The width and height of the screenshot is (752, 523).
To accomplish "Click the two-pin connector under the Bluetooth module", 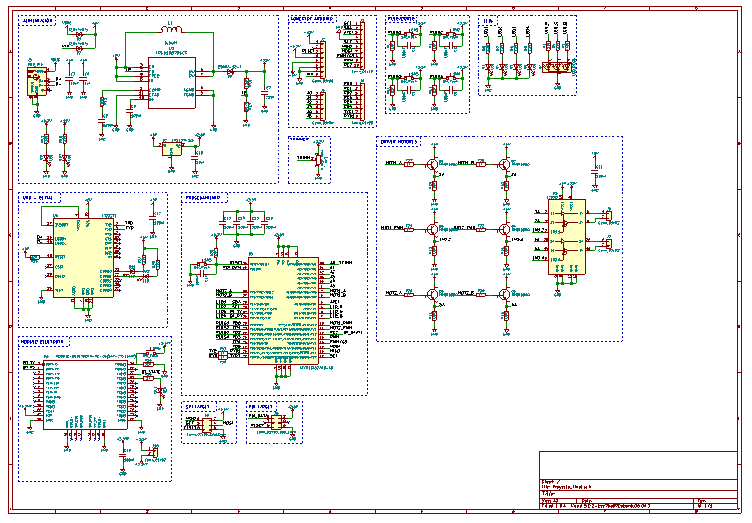I will tap(155, 452).
